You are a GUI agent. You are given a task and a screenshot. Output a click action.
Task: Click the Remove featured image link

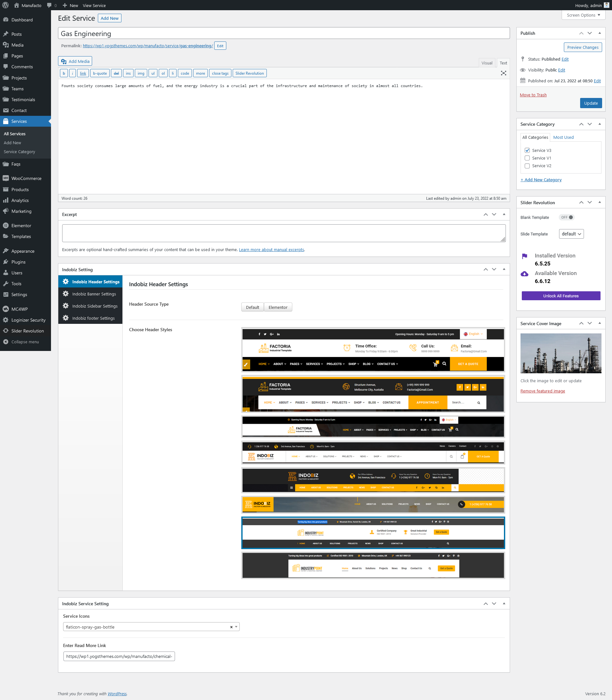[542, 391]
